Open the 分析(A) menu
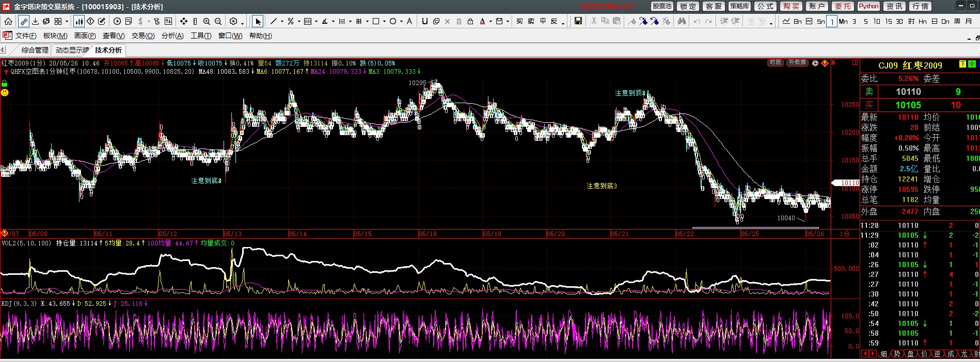This screenshot has height=362, width=980. [172, 36]
